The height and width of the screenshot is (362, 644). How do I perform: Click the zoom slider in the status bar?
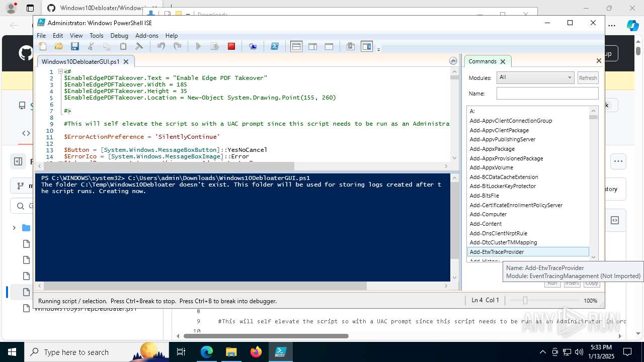point(543,300)
